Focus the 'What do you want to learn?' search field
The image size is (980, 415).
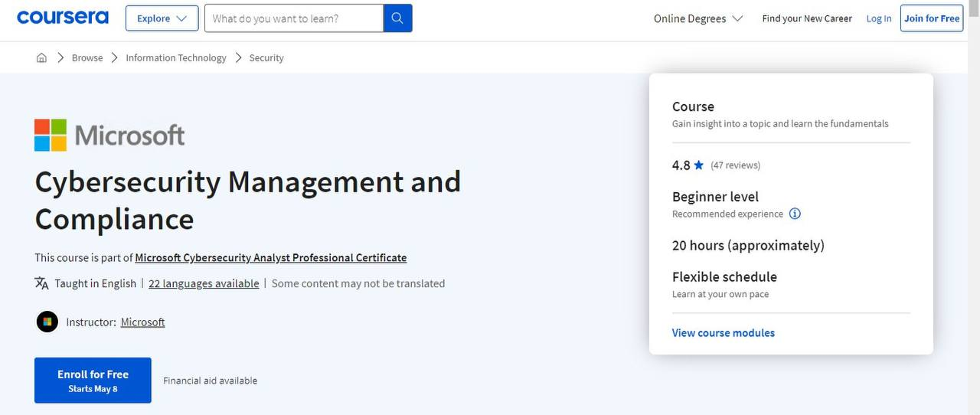(293, 18)
